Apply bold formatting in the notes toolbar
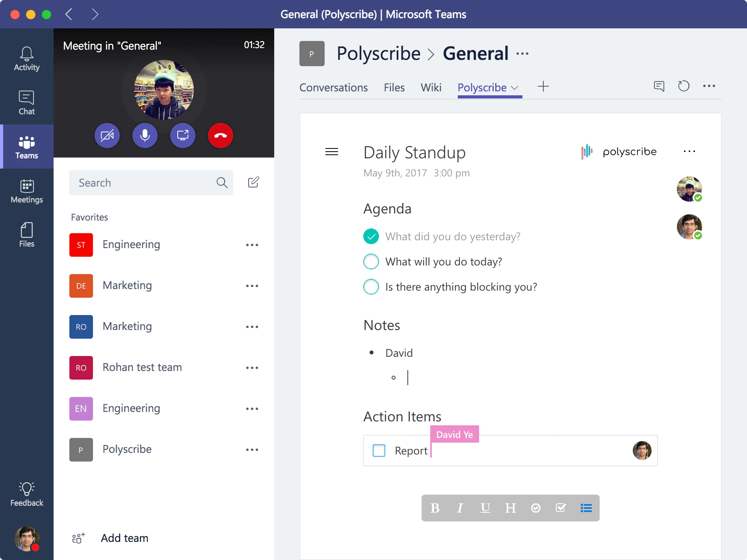This screenshot has width=747, height=560. click(x=435, y=508)
